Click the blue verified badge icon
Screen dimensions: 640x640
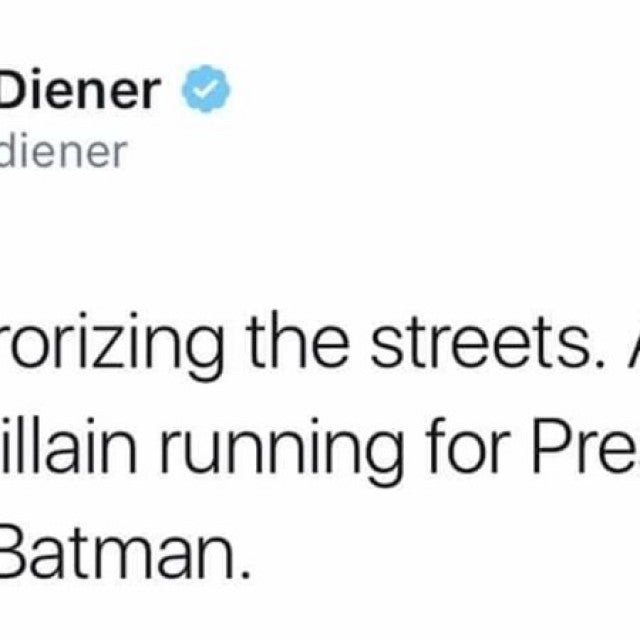tap(206, 91)
